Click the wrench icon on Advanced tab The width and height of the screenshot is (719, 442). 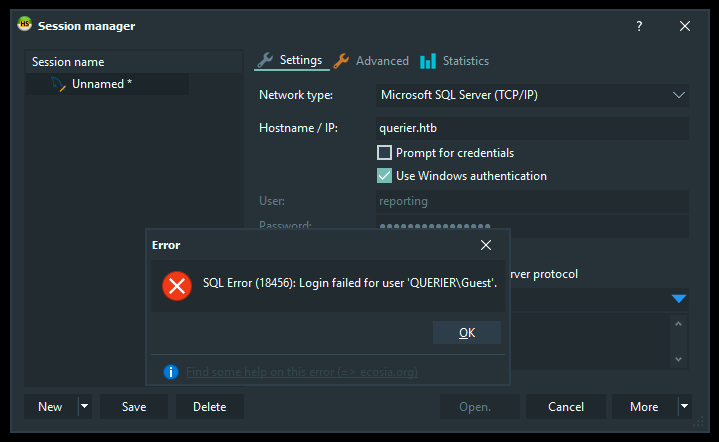[341, 61]
